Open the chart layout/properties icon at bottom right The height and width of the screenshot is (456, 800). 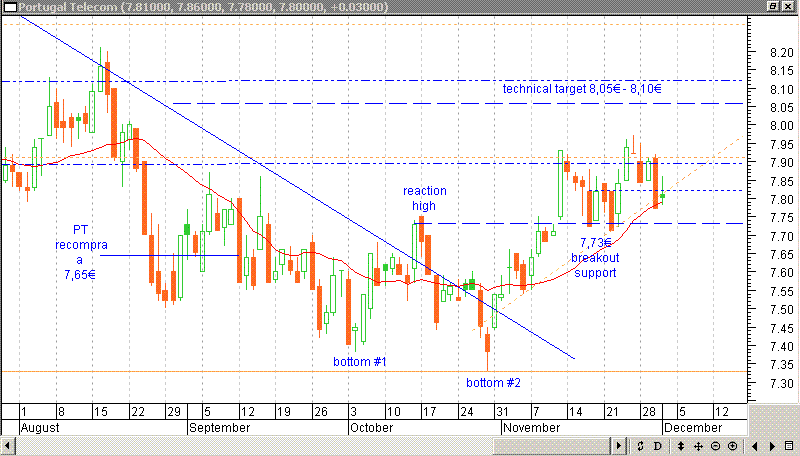click(789, 446)
